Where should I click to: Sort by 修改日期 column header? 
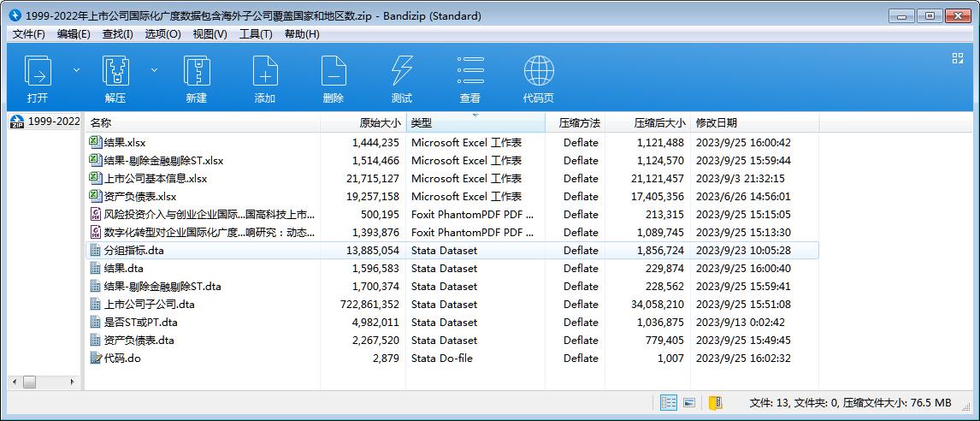point(754,123)
